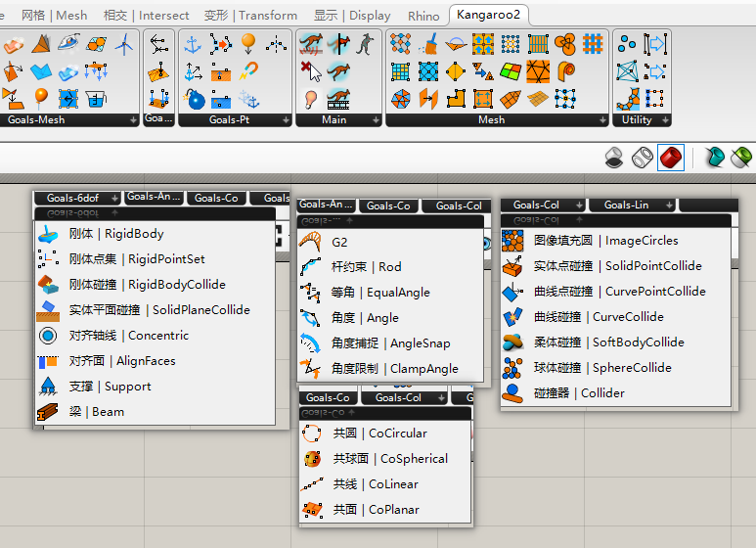Switch to the Transform tab
The image size is (756, 548).
tap(250, 16)
